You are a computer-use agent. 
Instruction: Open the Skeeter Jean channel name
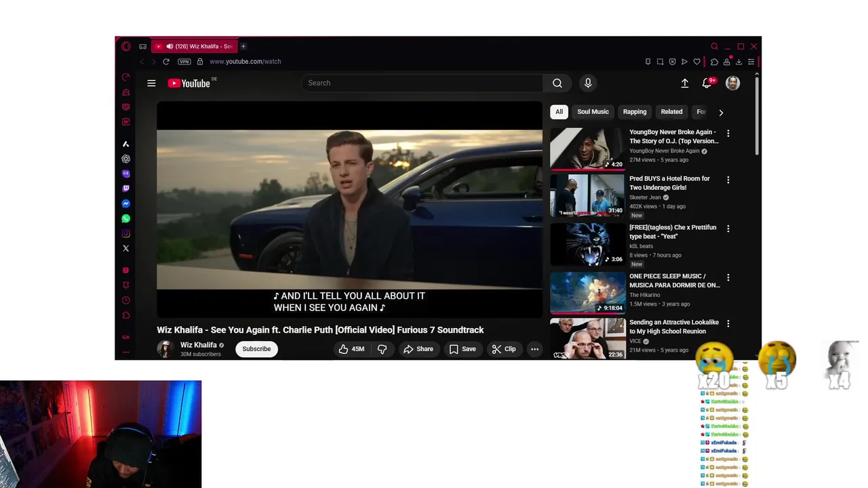[x=645, y=197]
